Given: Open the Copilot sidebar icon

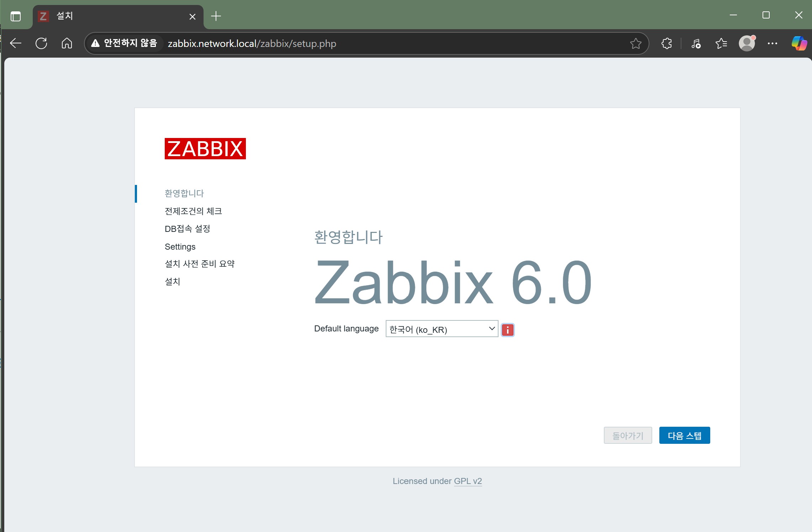Looking at the screenshot, I should point(799,43).
